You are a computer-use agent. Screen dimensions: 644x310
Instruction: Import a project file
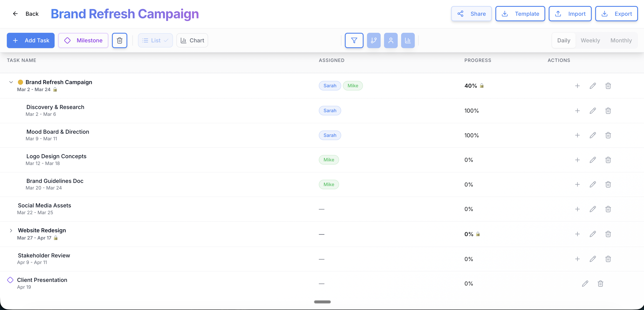tap(570, 14)
